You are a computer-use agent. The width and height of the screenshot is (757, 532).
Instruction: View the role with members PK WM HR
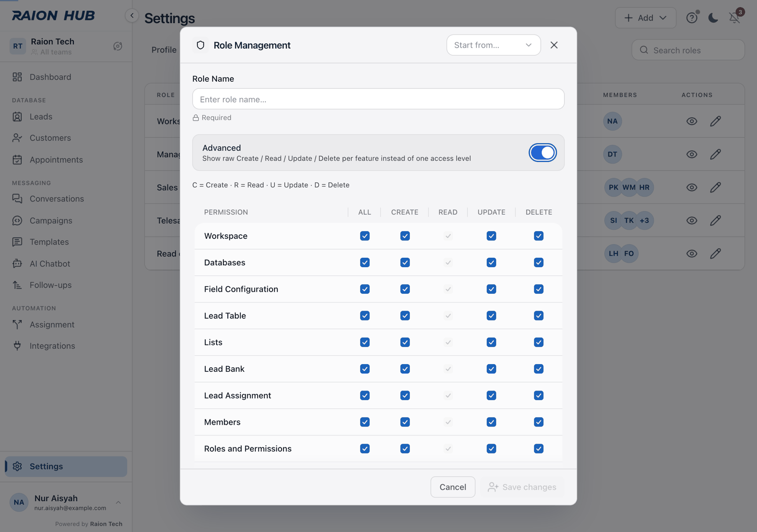point(692,187)
